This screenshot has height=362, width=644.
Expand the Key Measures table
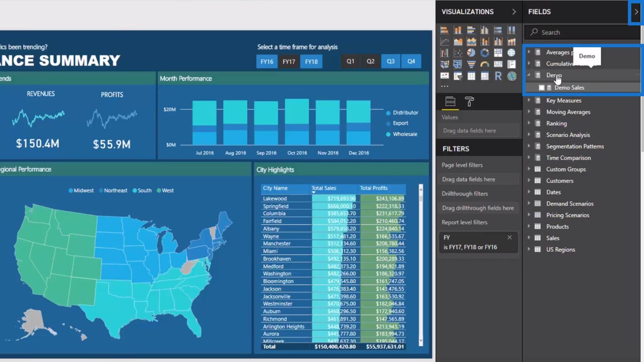click(529, 100)
